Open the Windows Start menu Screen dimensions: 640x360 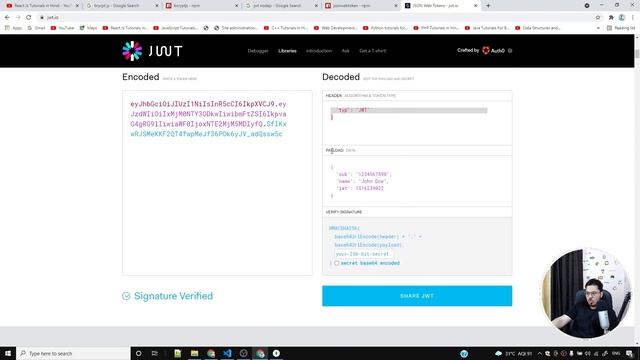click(x=8, y=353)
